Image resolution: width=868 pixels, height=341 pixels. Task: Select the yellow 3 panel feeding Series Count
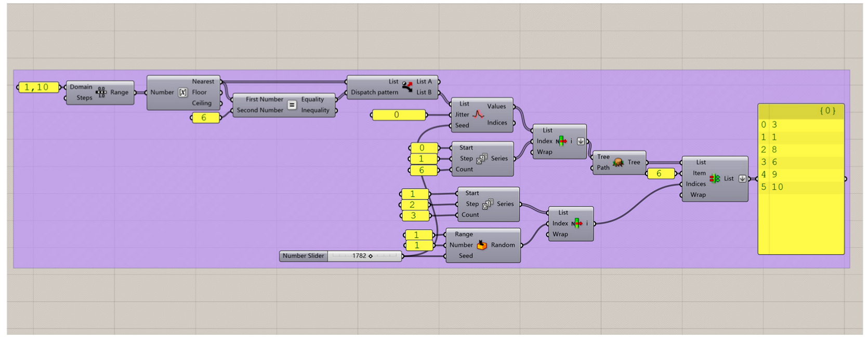click(x=415, y=216)
